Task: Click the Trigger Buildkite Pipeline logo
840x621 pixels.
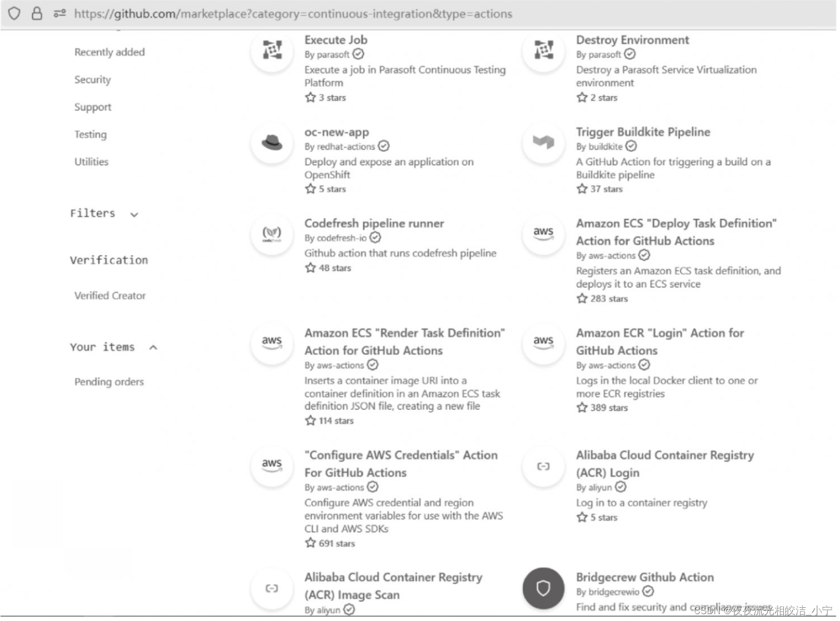Action: click(x=543, y=142)
